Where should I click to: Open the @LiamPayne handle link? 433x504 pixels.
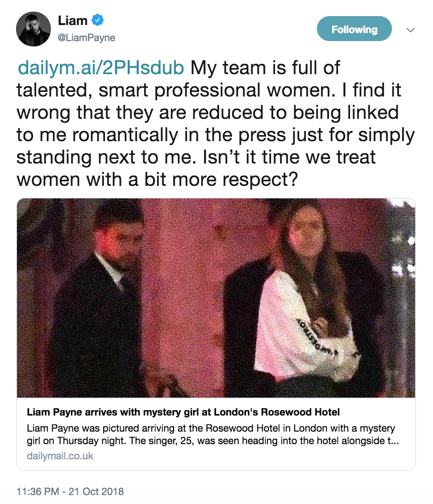coord(87,38)
